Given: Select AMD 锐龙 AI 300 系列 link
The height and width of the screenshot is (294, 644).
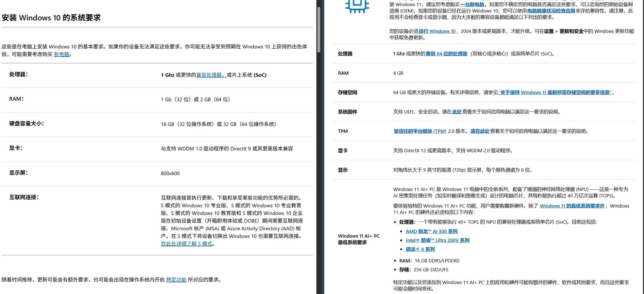Looking at the screenshot, I should click(x=432, y=231).
